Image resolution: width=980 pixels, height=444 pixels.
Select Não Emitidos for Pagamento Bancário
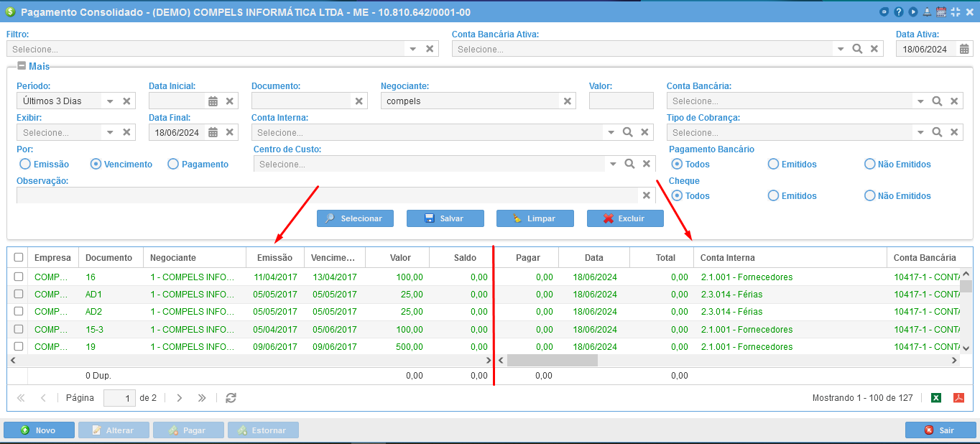[869, 164]
